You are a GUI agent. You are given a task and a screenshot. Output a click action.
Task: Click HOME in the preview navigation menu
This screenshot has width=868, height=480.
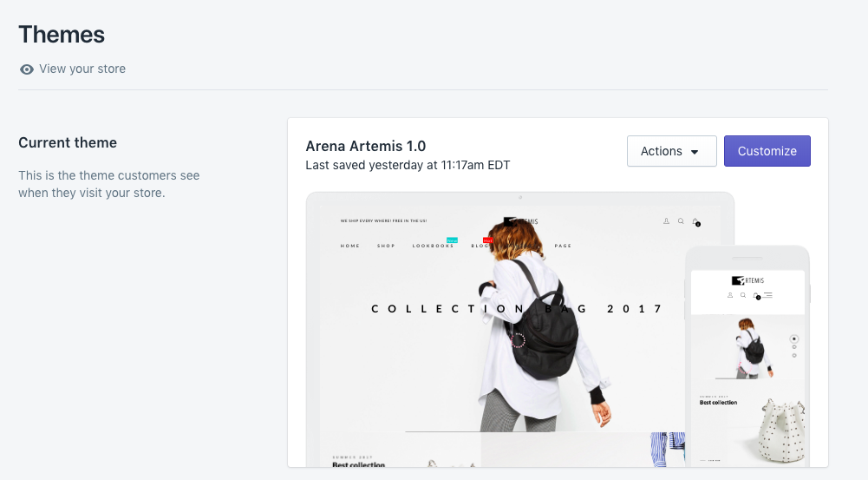[350, 246]
